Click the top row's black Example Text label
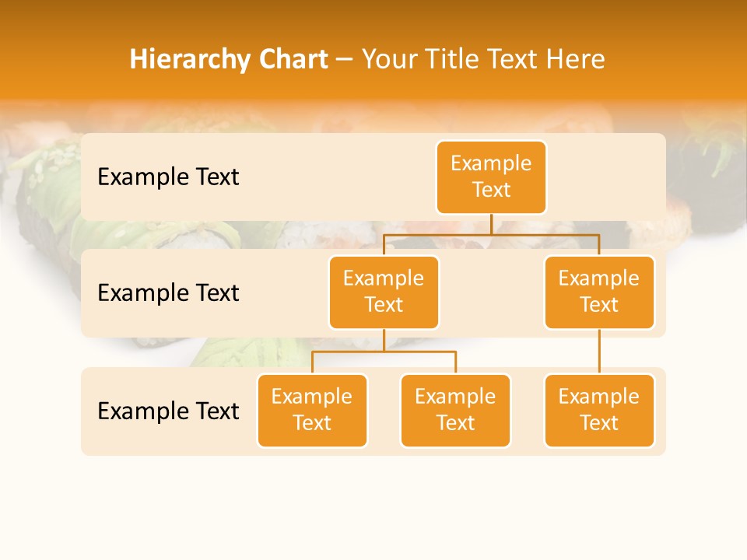Screen dimensions: 747x560 [168, 177]
